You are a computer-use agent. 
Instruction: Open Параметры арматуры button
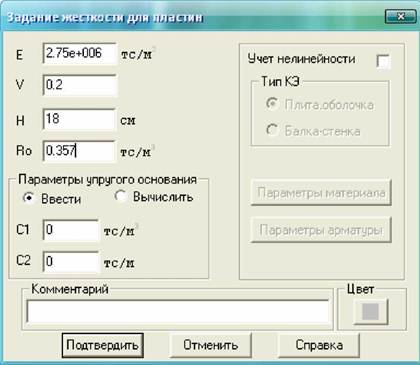tap(321, 230)
